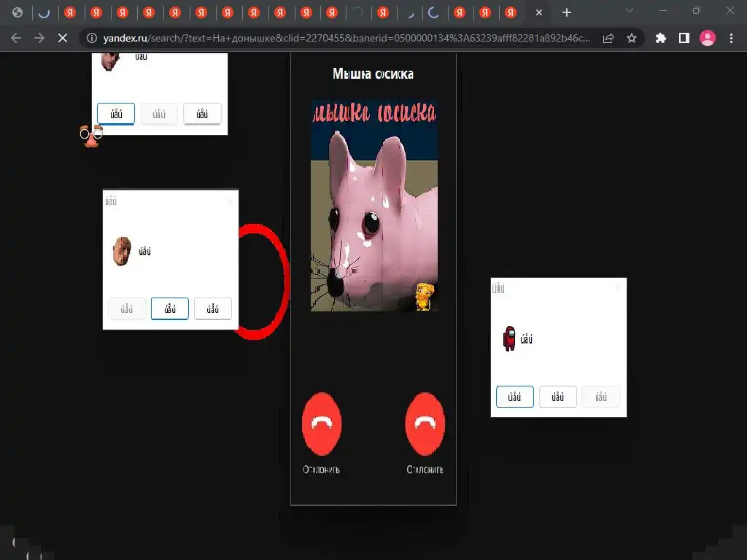Click the browser forward arrow
Screen dimensions: 747x560
[39, 38]
